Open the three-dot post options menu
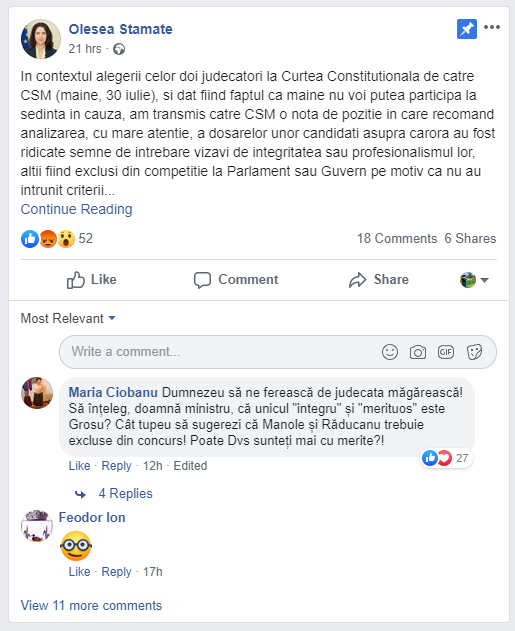Viewport: 515px width, 631px height. click(492, 27)
